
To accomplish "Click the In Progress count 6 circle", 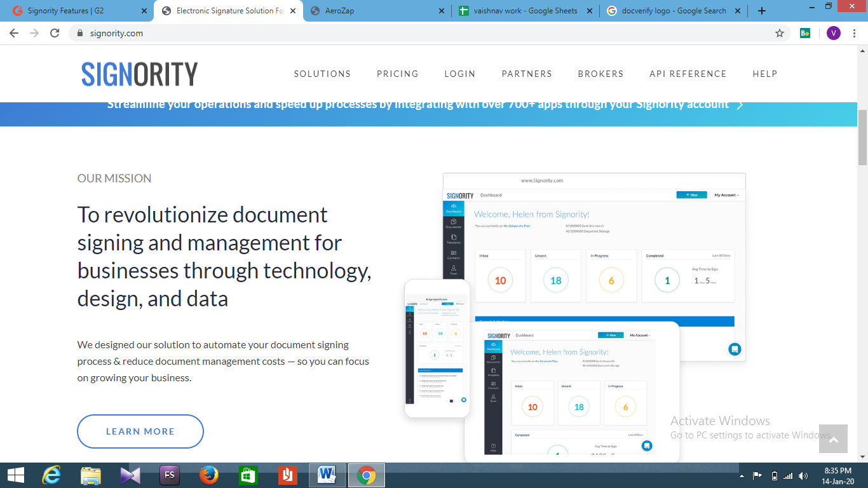I will tap(611, 280).
